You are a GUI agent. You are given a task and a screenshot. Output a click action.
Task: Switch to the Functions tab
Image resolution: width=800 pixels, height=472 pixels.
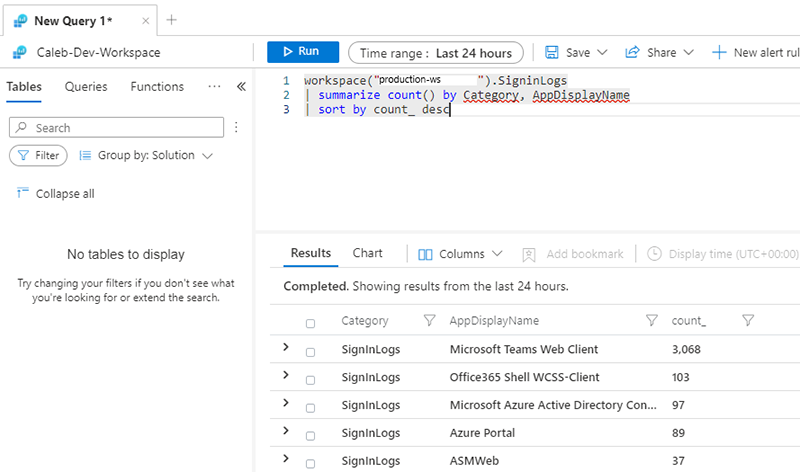pos(157,87)
